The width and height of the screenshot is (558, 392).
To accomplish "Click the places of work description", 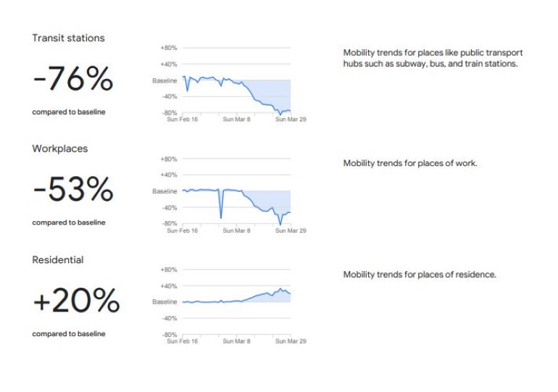I will pyautogui.click(x=409, y=164).
